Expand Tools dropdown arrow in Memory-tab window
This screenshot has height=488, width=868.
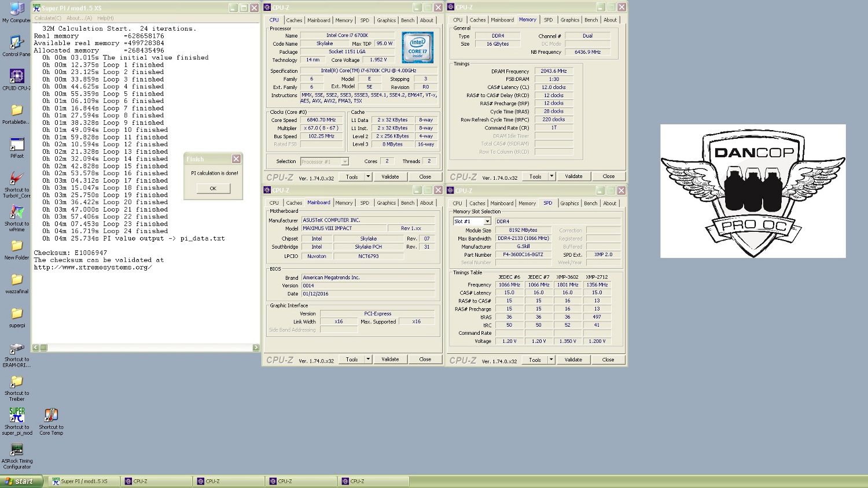click(551, 176)
